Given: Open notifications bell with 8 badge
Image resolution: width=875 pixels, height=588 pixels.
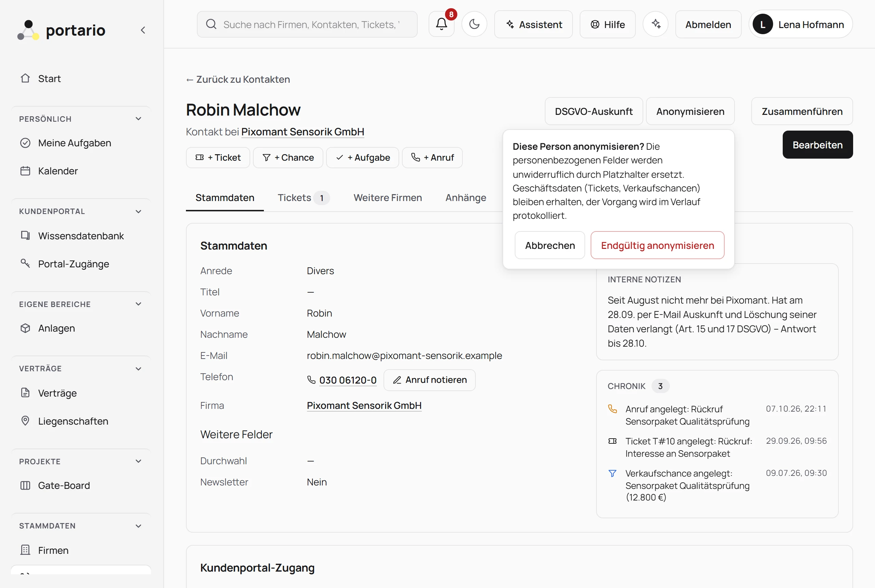Looking at the screenshot, I should (x=442, y=24).
